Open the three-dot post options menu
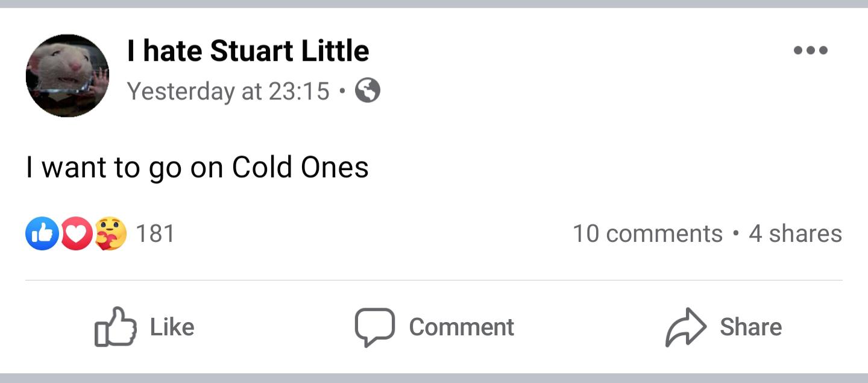Screen dimensions: 868x383 point(811,51)
